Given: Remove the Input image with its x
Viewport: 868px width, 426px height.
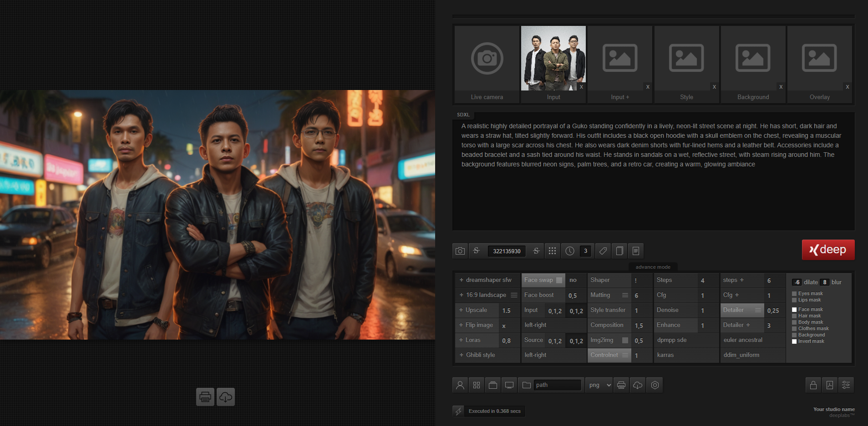Looking at the screenshot, I should click(581, 87).
